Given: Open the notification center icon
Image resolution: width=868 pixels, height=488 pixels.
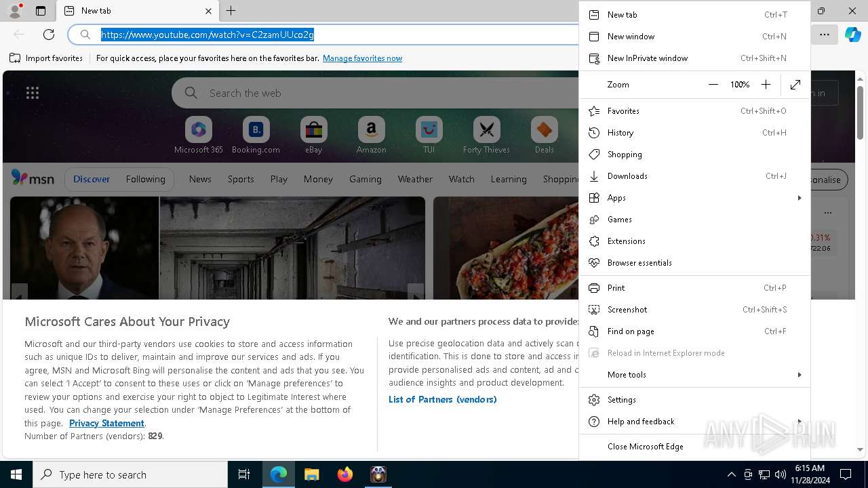Looking at the screenshot, I should point(846,474).
